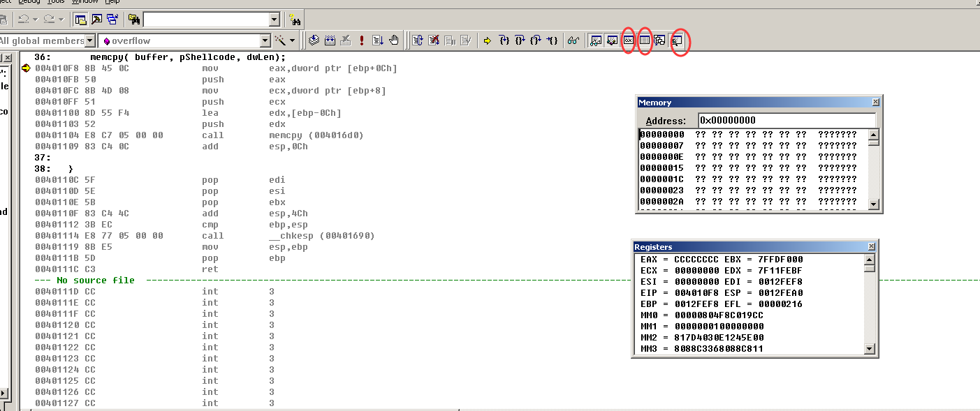The height and width of the screenshot is (411, 980).
Task: Click the Run to Cursor icon
Action: pyautogui.click(x=552, y=40)
